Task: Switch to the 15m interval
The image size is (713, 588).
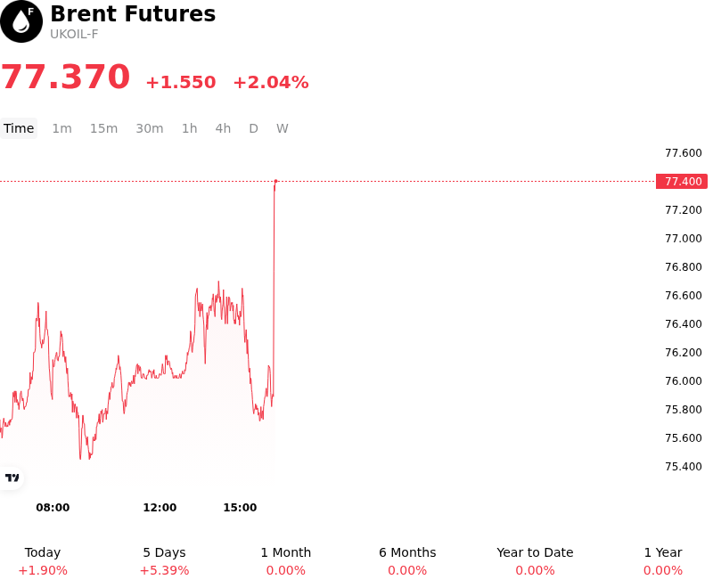Action: click(x=103, y=128)
